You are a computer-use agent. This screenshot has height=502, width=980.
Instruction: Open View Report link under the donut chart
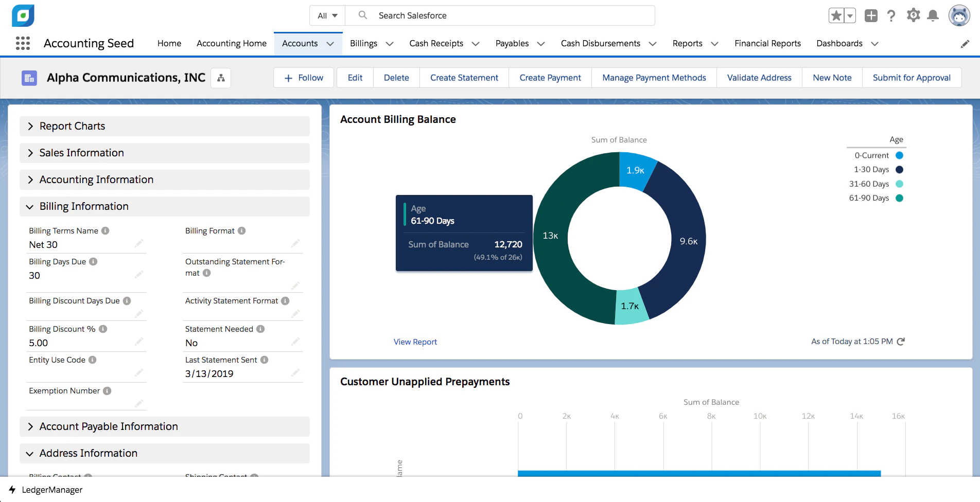415,341
